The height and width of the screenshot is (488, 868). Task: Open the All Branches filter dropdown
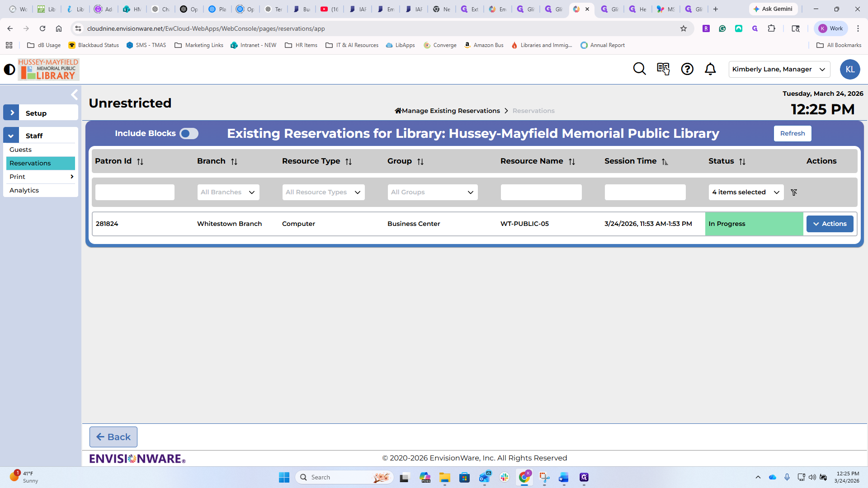point(228,192)
